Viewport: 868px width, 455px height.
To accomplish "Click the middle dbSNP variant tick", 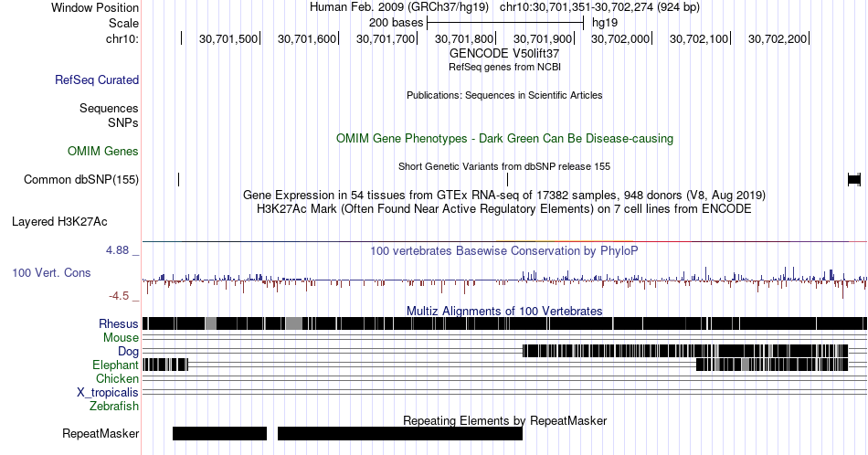I will coord(508,179).
